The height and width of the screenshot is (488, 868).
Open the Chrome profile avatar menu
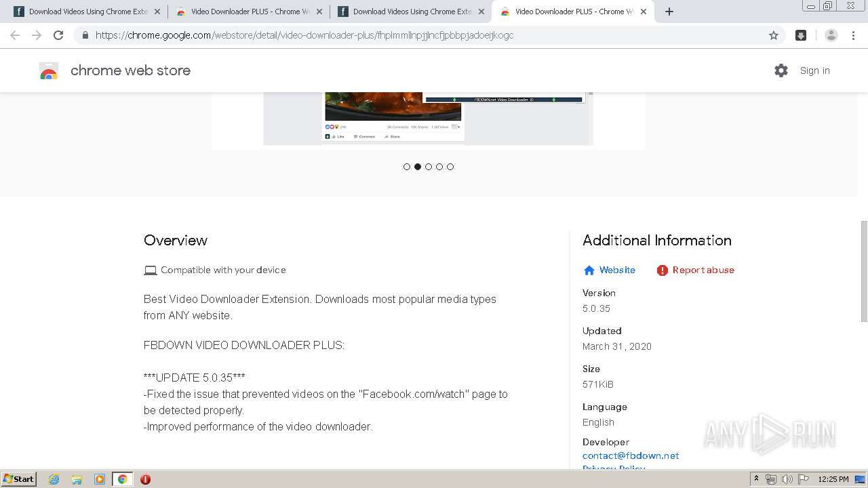(831, 35)
